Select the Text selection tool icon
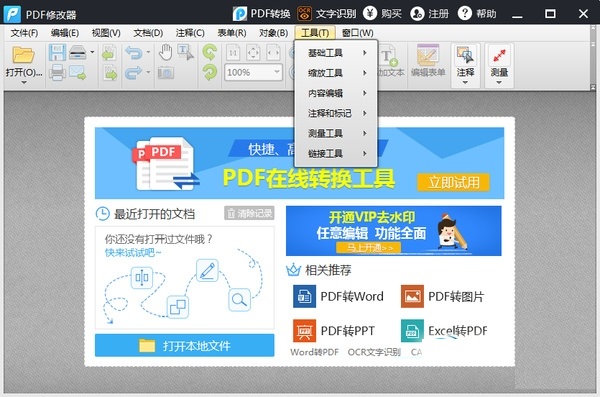 pos(186,52)
